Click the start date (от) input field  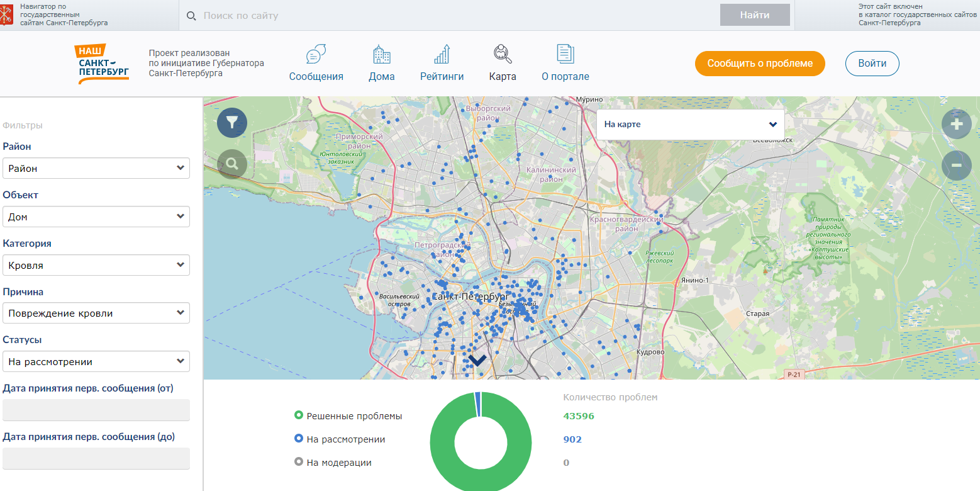coord(96,410)
